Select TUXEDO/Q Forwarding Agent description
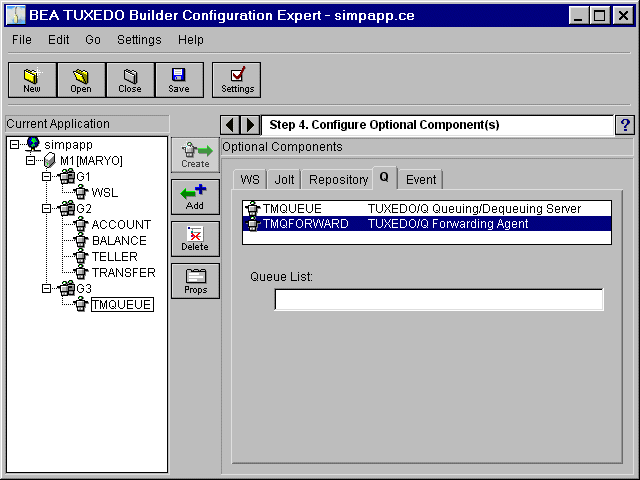 tap(448, 224)
